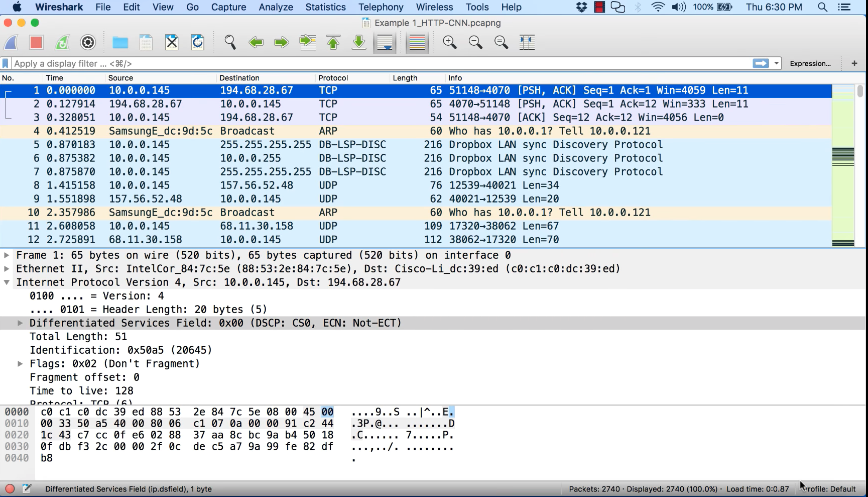Screen dimensions: 868x497
Task: Restart current capture with green fin icon
Action: pyautogui.click(x=62, y=43)
